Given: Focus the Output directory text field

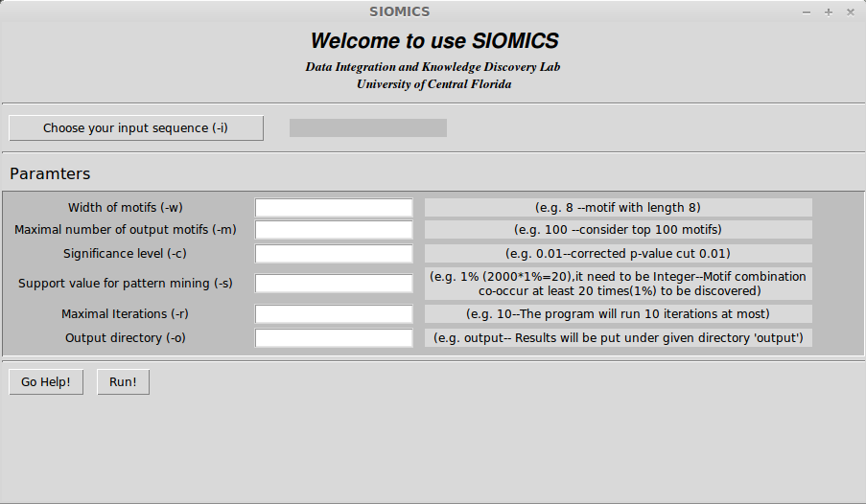Looking at the screenshot, I should point(334,338).
